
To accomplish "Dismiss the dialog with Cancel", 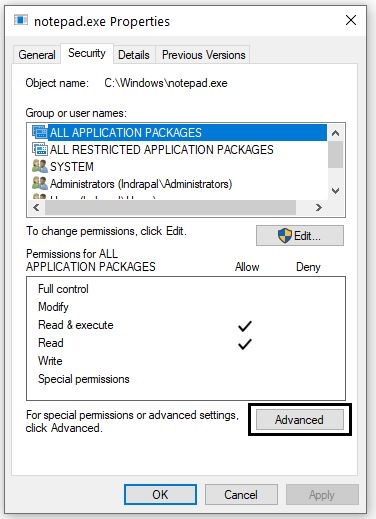I will 241,494.
